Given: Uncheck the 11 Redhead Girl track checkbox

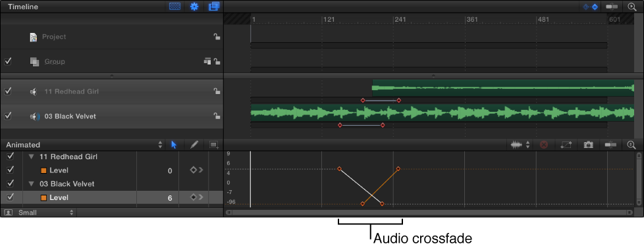Looking at the screenshot, I should coord(8,91).
